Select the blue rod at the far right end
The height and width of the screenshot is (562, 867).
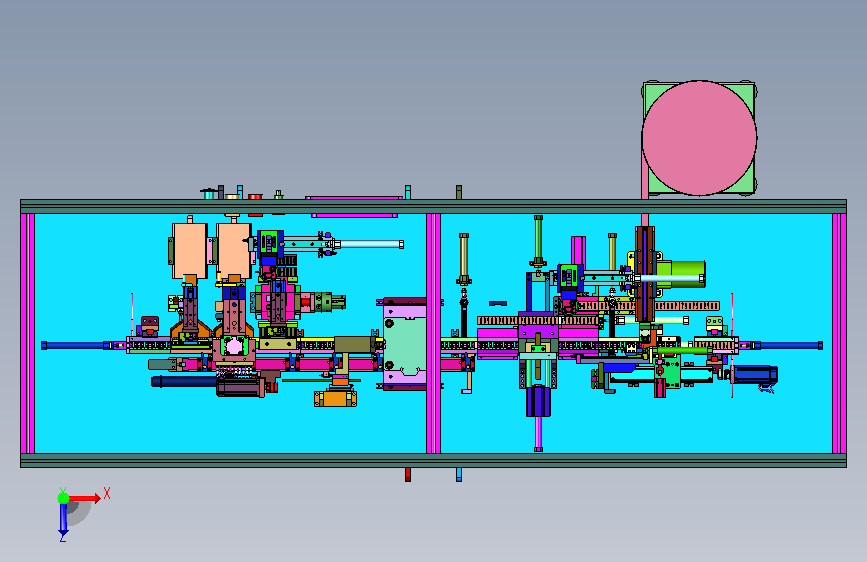[788, 346]
